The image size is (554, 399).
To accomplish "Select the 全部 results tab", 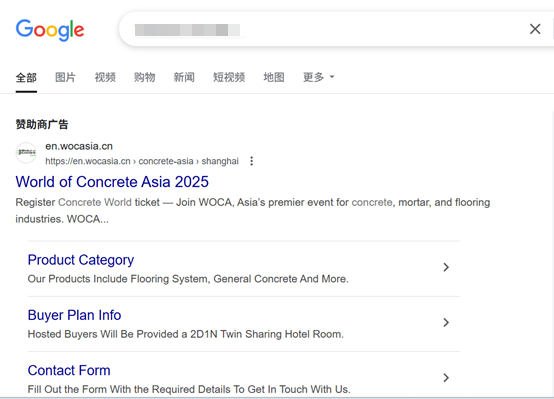I will click(26, 77).
